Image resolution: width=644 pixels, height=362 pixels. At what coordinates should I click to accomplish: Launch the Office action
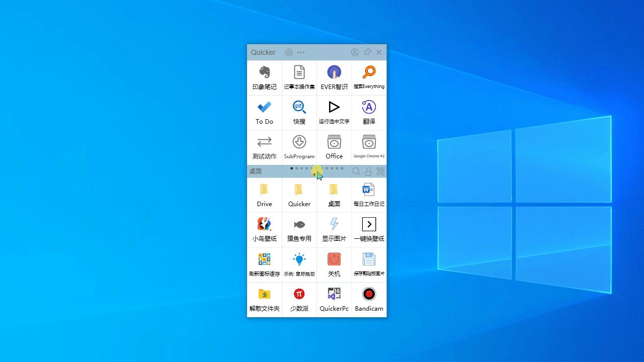(334, 146)
